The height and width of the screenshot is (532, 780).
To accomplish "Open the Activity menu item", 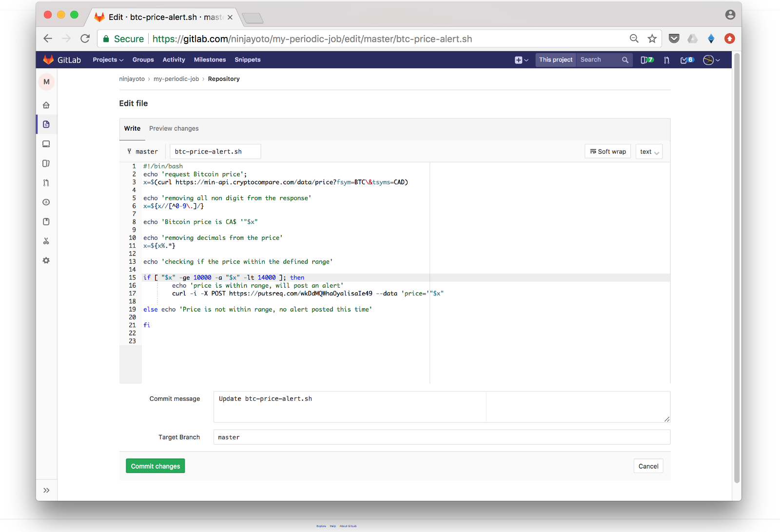I will [174, 60].
